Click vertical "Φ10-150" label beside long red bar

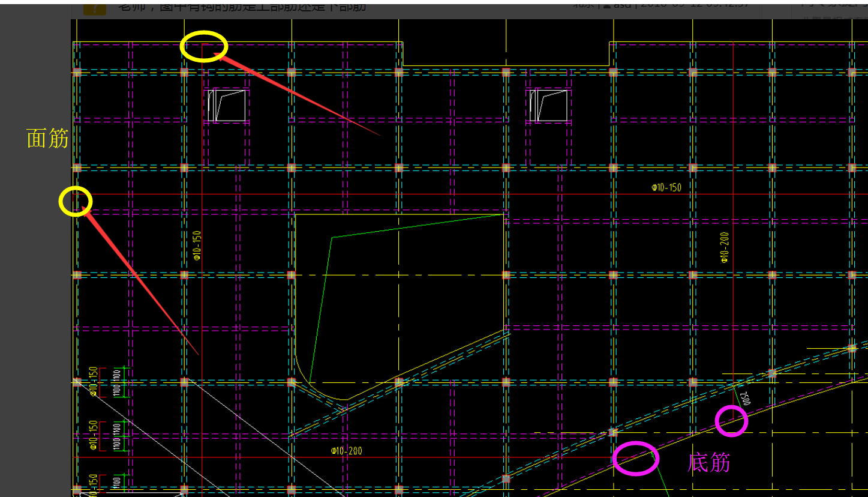[x=196, y=245]
